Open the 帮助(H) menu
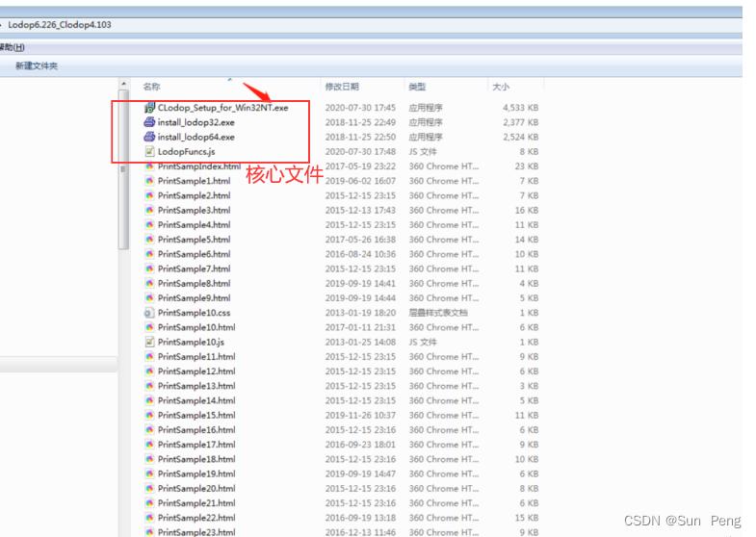The image size is (756, 537). (13, 47)
